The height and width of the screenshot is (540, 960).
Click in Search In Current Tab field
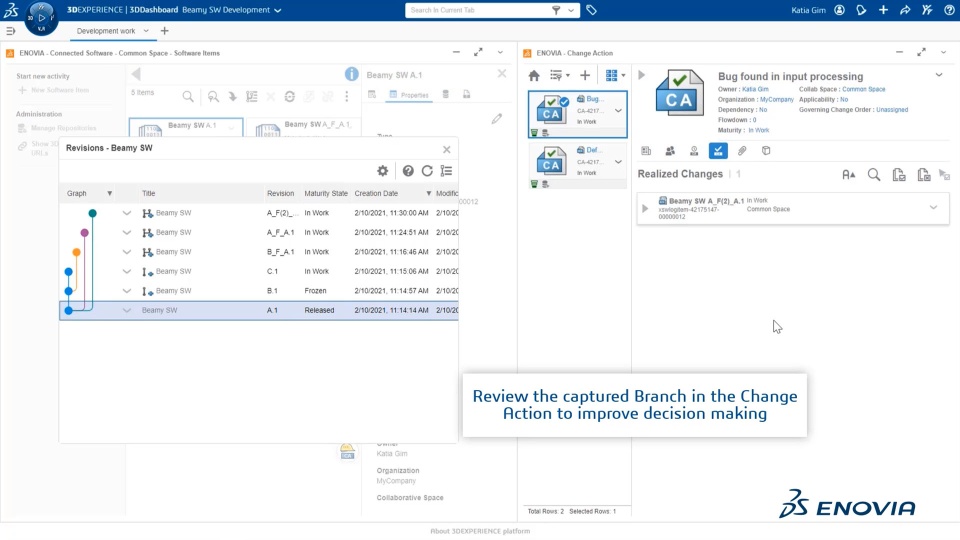(x=478, y=10)
